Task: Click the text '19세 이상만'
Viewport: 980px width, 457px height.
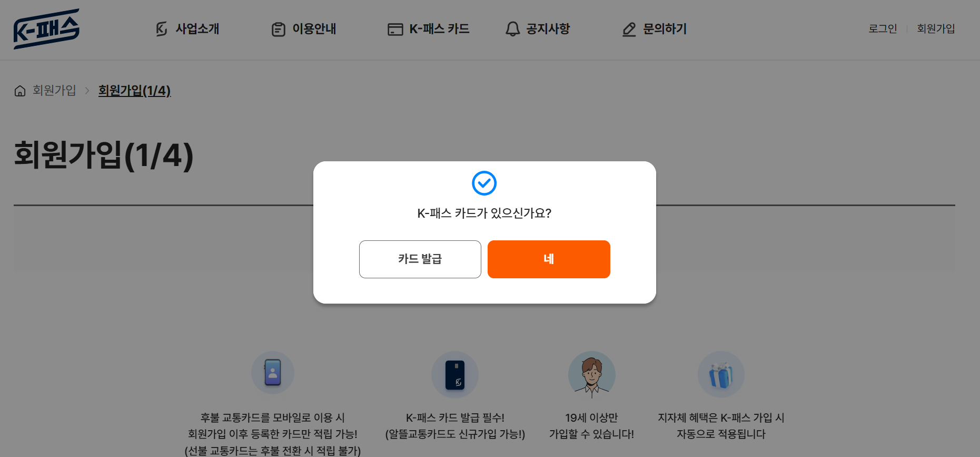Action: pos(592,418)
